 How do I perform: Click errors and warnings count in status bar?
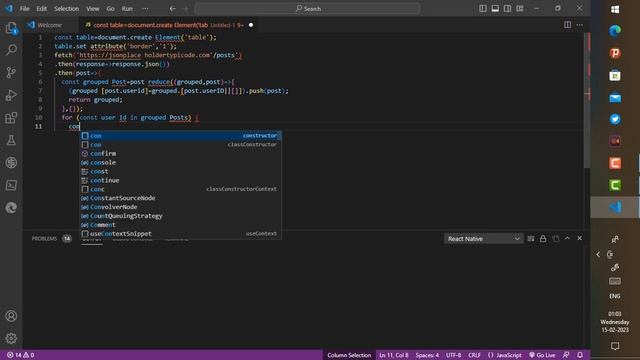[x=21, y=355]
